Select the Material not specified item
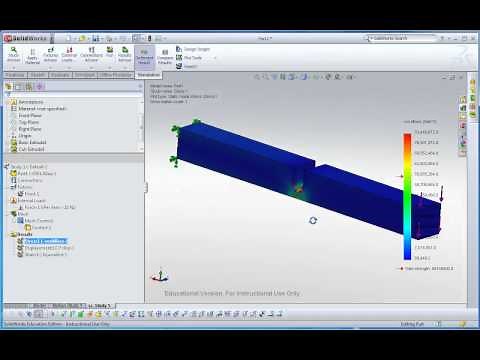 [x=39, y=109]
